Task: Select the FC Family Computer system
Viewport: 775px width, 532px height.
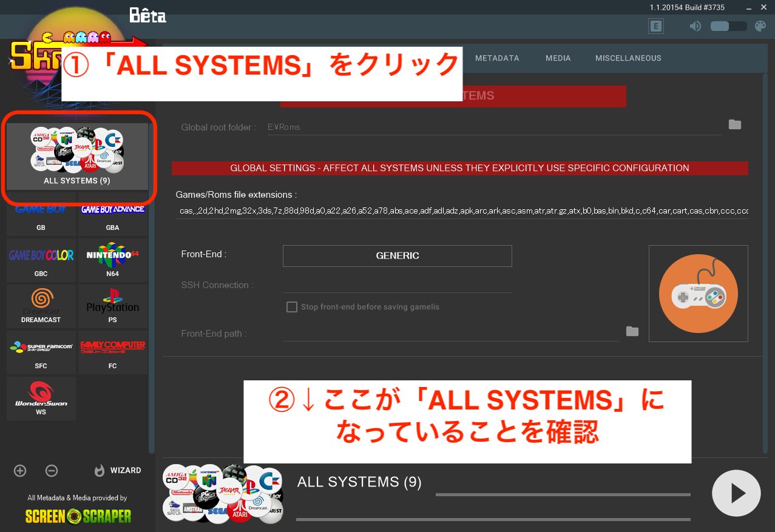Action: tap(113, 352)
